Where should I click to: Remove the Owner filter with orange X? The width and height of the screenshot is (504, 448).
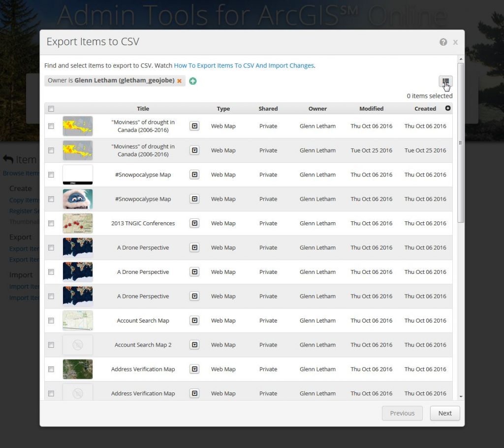coord(180,81)
